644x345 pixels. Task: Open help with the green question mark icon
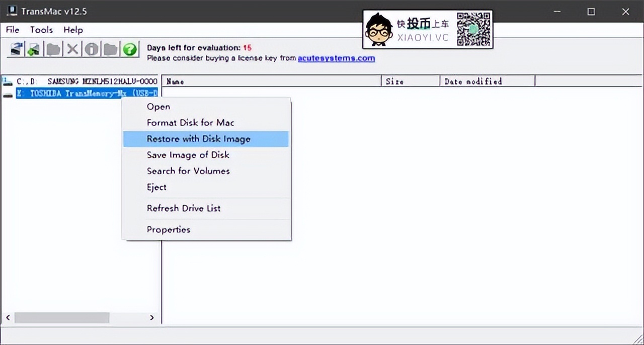(x=130, y=49)
